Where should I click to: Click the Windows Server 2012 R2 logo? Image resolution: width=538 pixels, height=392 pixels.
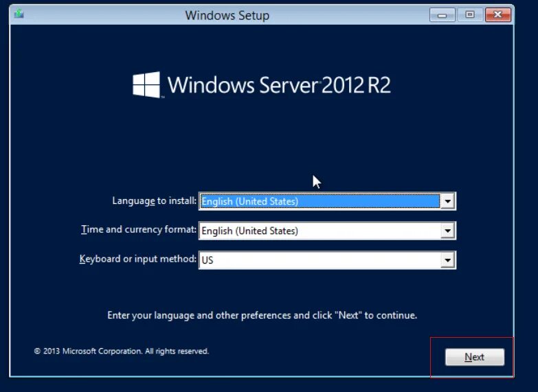click(262, 84)
